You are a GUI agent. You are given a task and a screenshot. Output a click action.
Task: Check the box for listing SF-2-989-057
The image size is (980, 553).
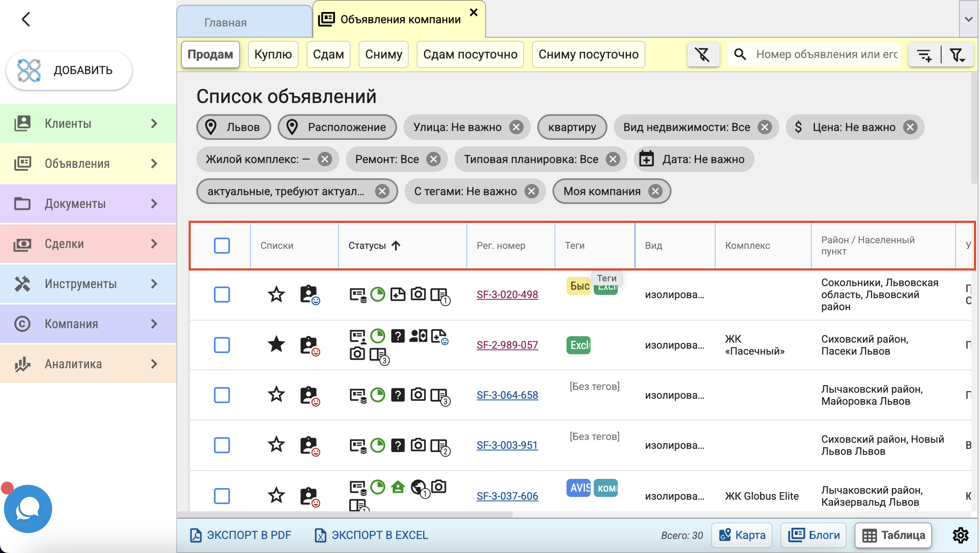[x=222, y=345]
